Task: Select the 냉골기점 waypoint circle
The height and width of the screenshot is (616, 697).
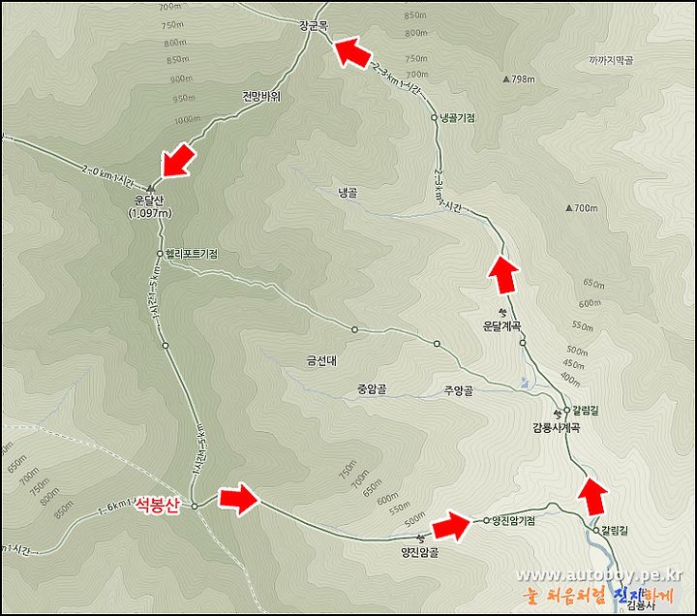Action: pyautogui.click(x=434, y=117)
